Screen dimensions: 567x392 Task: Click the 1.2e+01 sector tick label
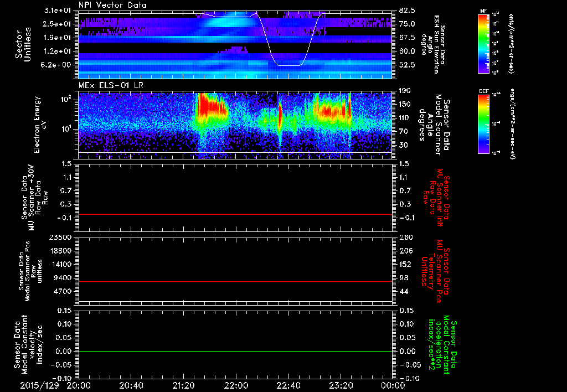click(x=58, y=51)
